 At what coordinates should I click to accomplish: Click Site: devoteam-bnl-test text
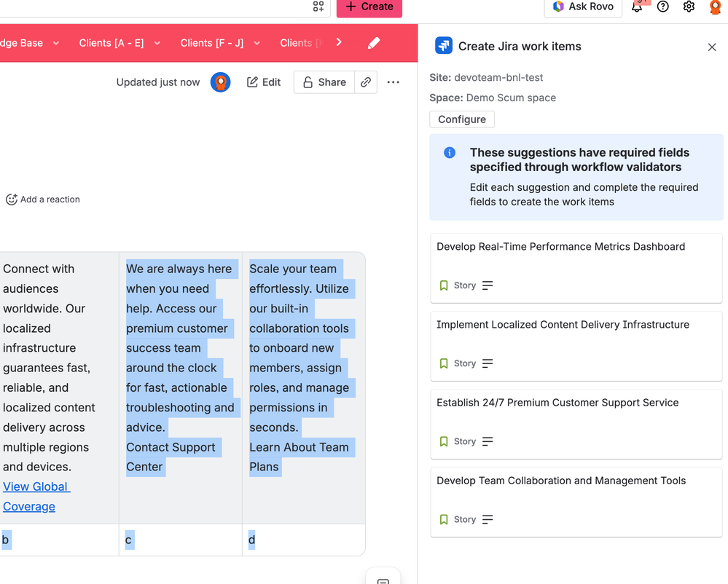pos(486,77)
